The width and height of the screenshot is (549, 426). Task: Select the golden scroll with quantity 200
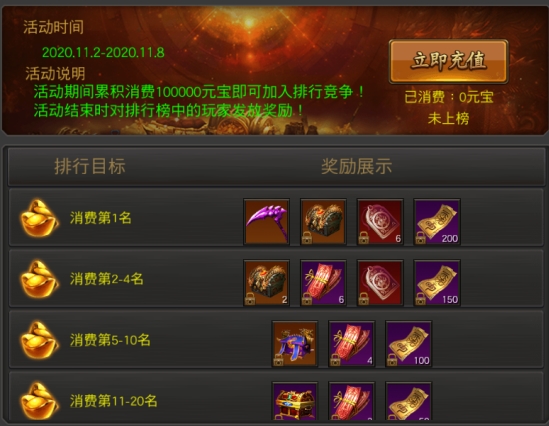[437, 222]
